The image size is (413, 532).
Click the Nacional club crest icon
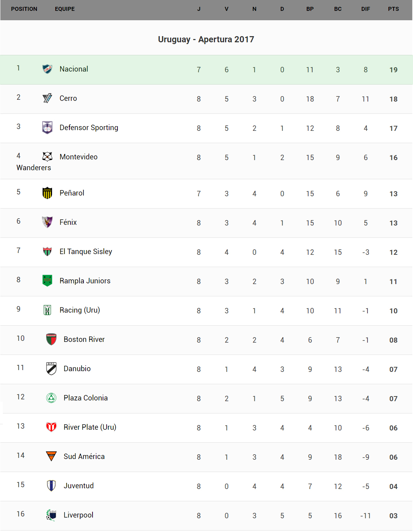[x=47, y=69]
